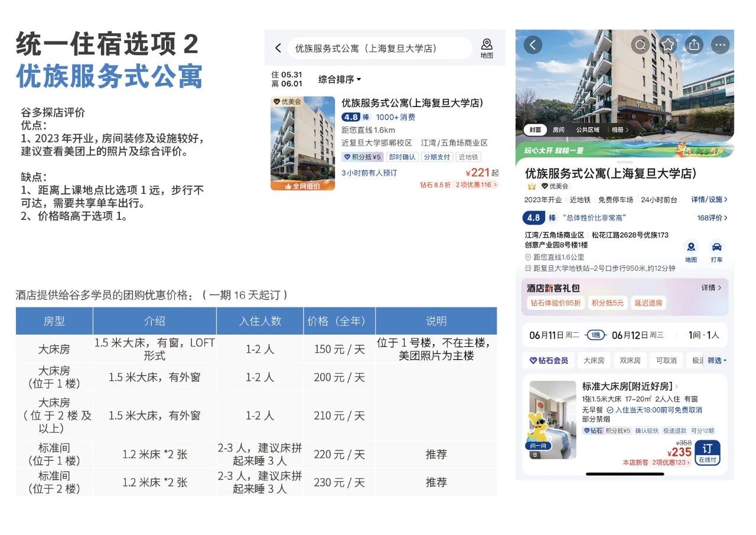Expand the 标准大床房[附近好房] room title arrow
756x535 pixels.
click(676, 387)
